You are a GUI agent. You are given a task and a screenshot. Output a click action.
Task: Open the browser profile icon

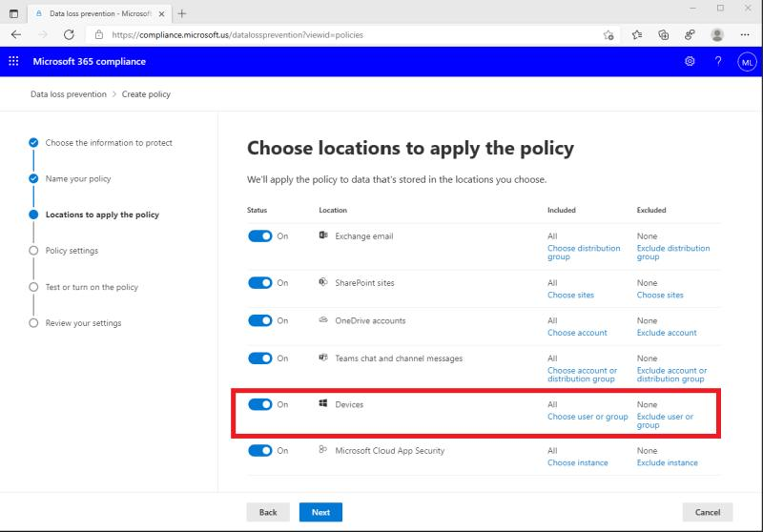(716, 34)
